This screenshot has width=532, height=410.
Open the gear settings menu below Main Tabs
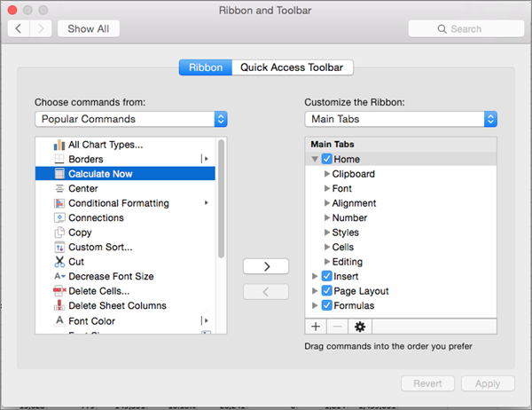coord(359,327)
